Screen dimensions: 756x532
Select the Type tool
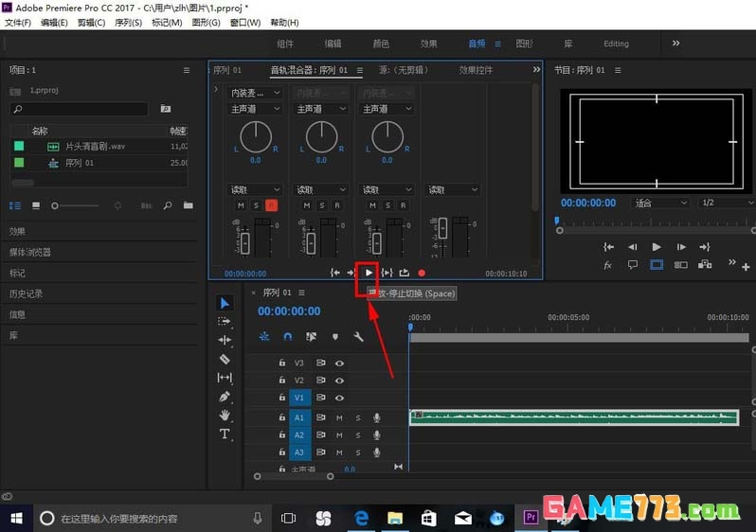tap(225, 434)
